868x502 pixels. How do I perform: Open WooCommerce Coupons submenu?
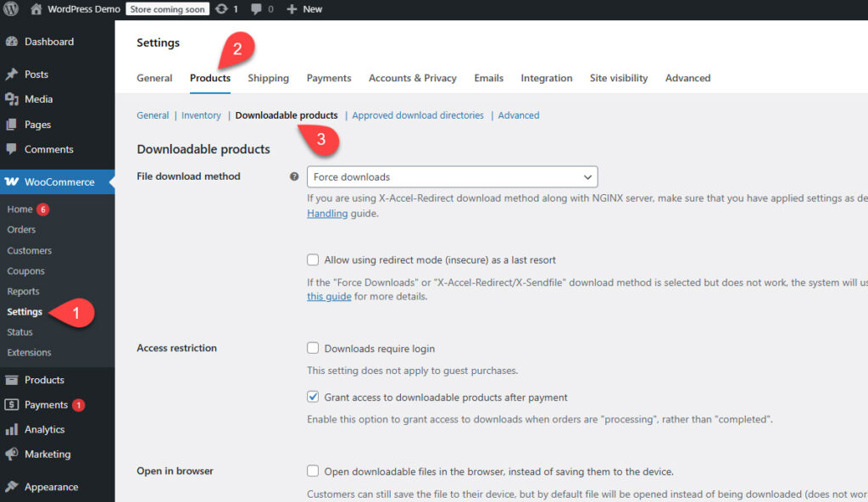[25, 271]
